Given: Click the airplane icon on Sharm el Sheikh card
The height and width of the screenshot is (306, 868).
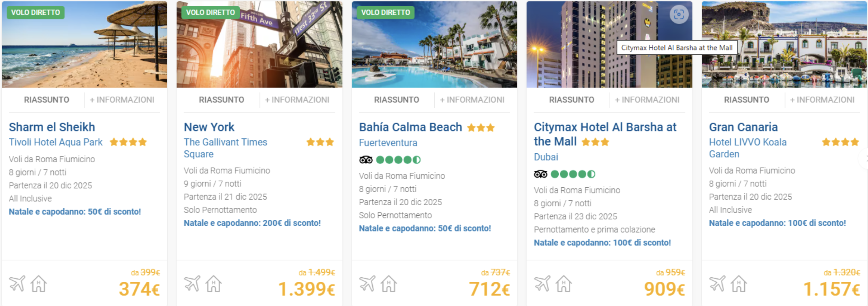Looking at the screenshot, I should (x=17, y=283).
